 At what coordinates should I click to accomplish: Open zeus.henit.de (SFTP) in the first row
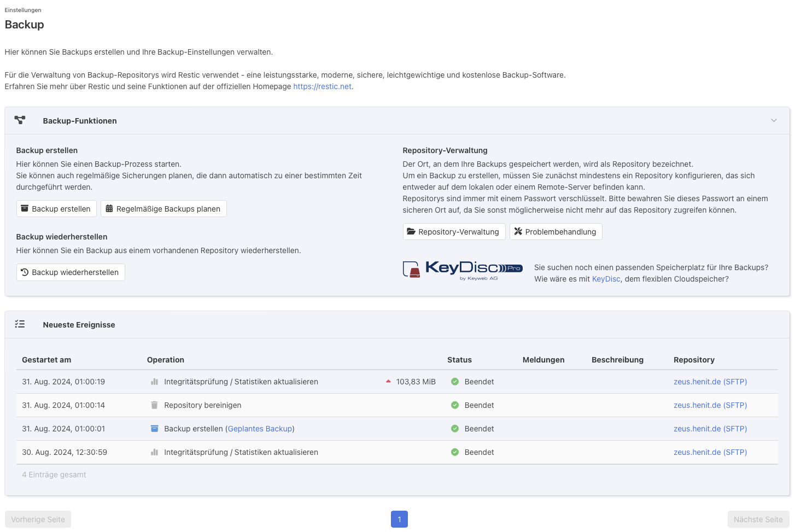point(710,382)
